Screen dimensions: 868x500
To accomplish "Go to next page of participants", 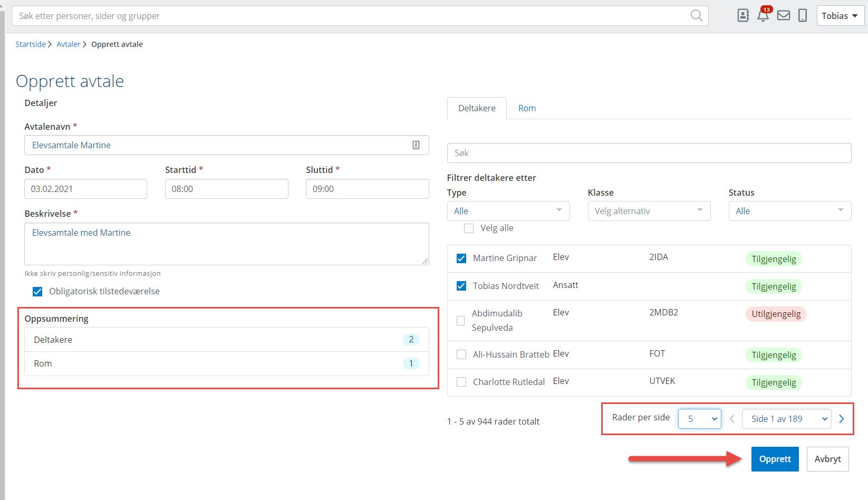I will (842, 419).
